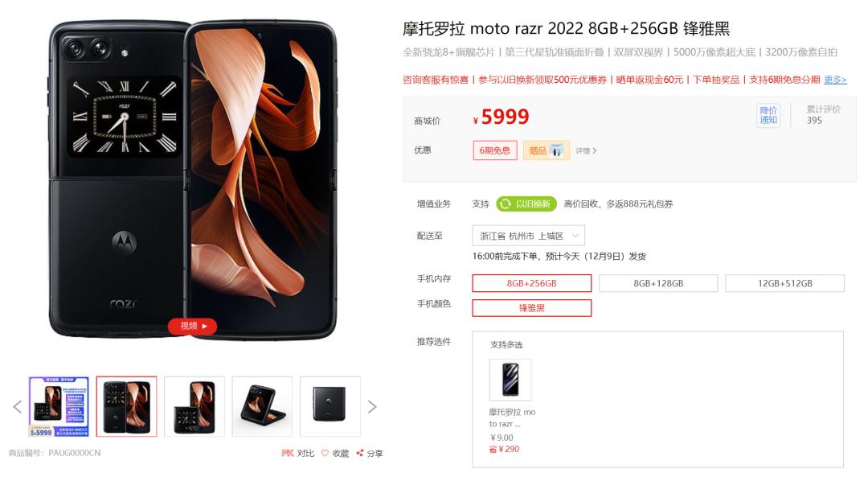The width and height of the screenshot is (868, 477).
Task: Select the folded closed phone thumbnail
Action: [x=330, y=407]
